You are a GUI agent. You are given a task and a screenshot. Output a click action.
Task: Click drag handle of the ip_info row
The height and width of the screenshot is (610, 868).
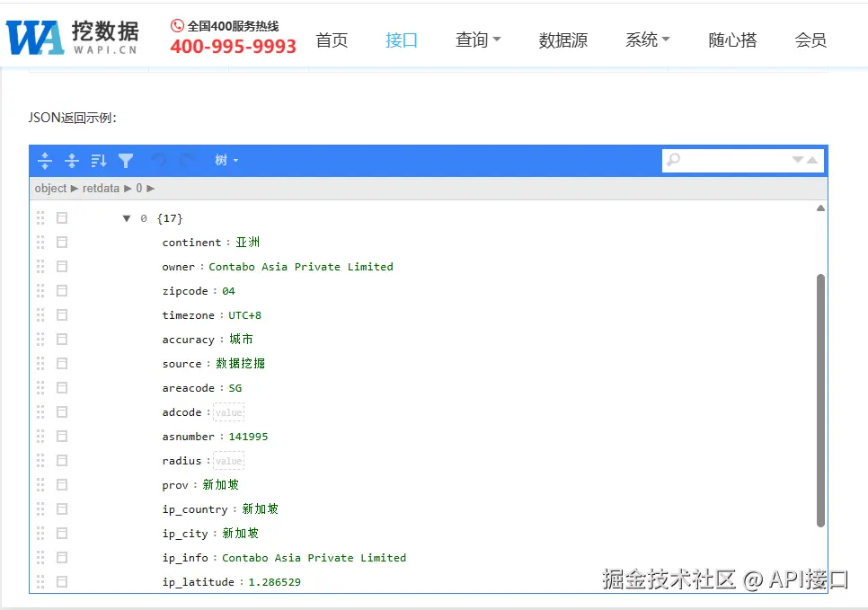click(40, 557)
